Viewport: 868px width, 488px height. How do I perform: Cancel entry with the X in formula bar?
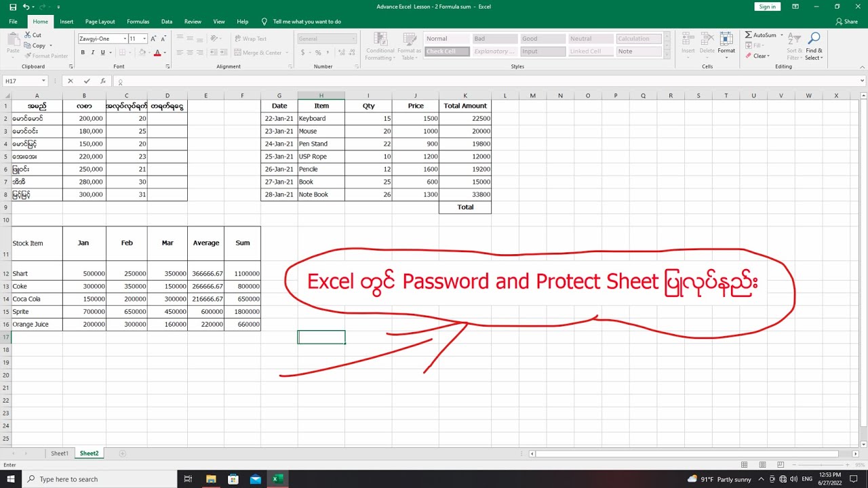(70, 81)
